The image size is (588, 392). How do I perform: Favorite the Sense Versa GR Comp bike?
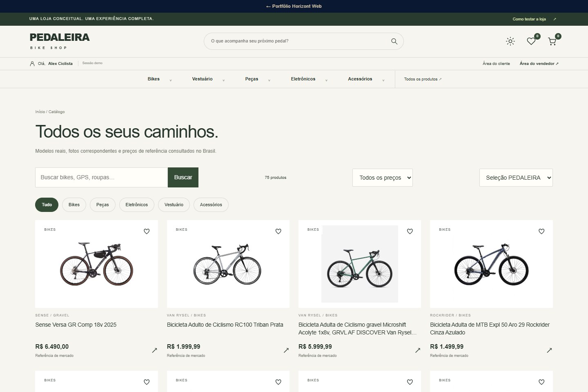[147, 232]
